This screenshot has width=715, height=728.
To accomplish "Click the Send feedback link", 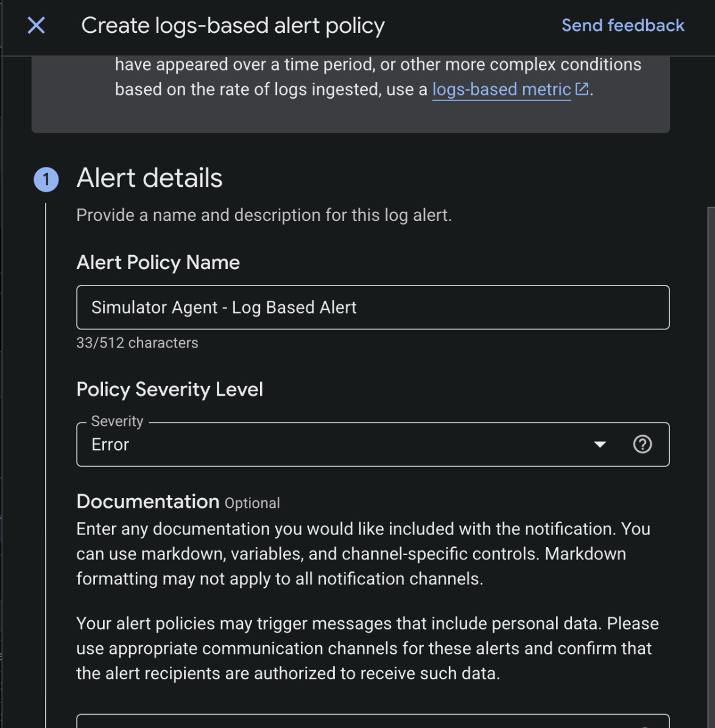I will (622, 26).
